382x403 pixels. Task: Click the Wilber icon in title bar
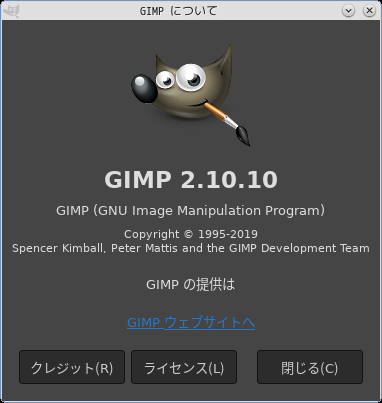tap(11, 11)
